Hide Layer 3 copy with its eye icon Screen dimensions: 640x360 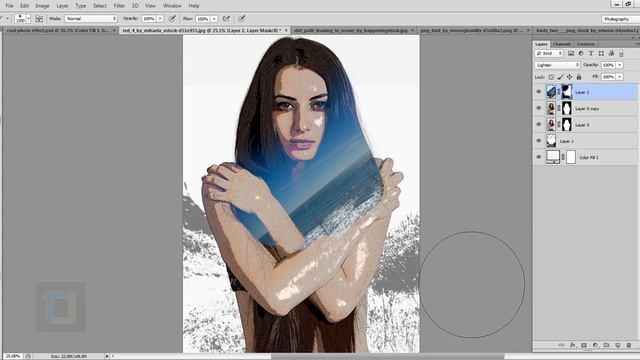(538, 109)
